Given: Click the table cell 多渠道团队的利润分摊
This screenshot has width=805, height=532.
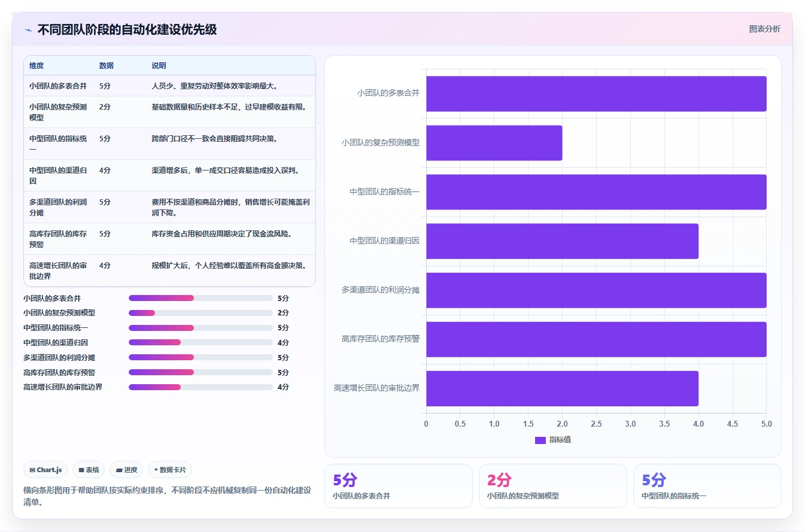Looking at the screenshot, I should (x=58, y=208).
